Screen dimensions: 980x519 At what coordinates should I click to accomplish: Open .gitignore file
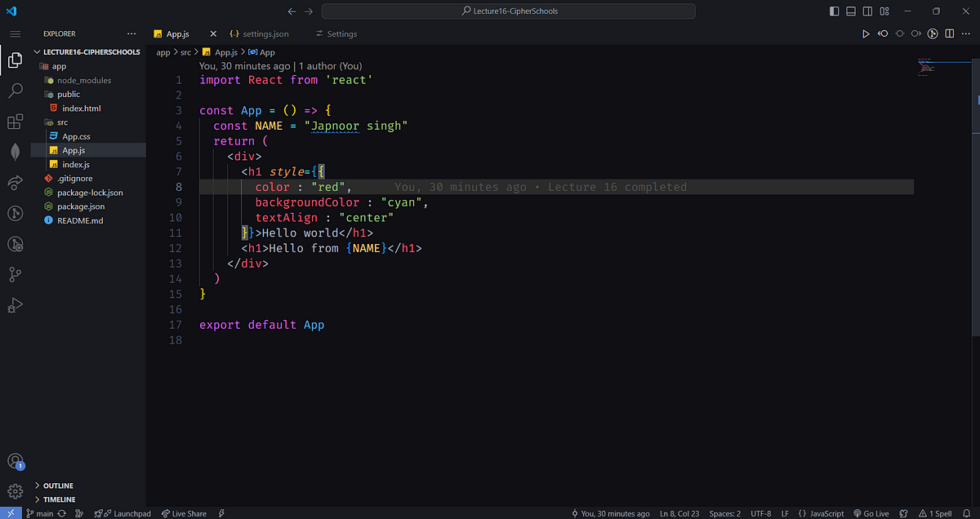(x=88, y=178)
